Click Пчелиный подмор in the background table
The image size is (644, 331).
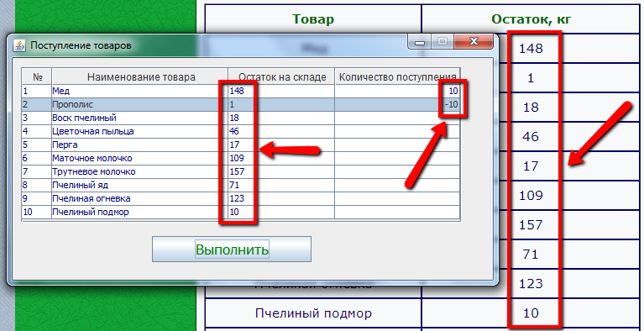click(x=313, y=313)
